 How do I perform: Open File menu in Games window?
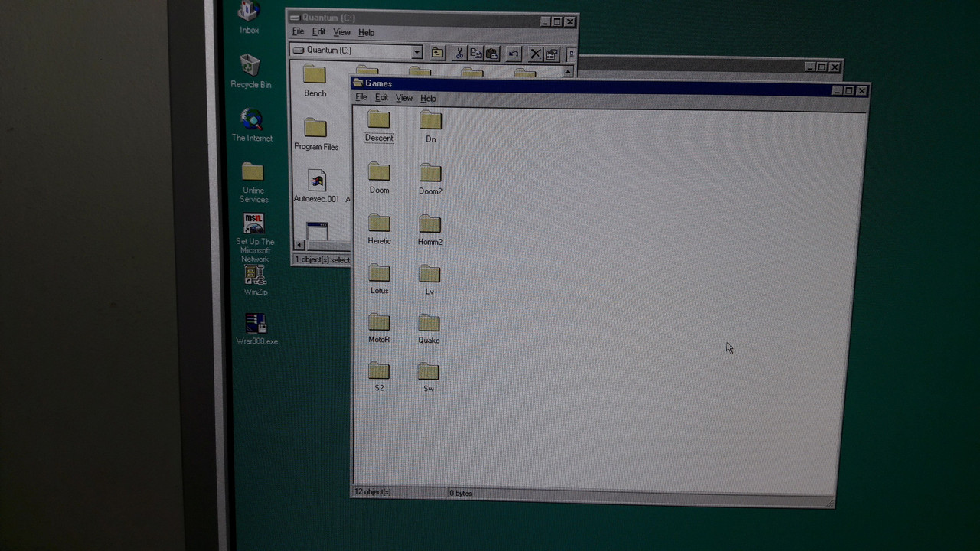click(361, 97)
